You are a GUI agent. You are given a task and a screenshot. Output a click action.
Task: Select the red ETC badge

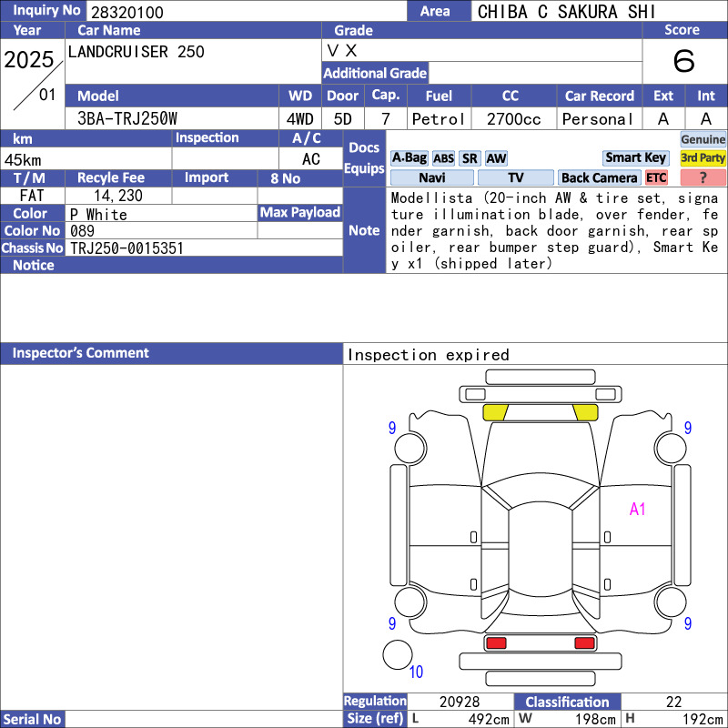[x=656, y=177]
